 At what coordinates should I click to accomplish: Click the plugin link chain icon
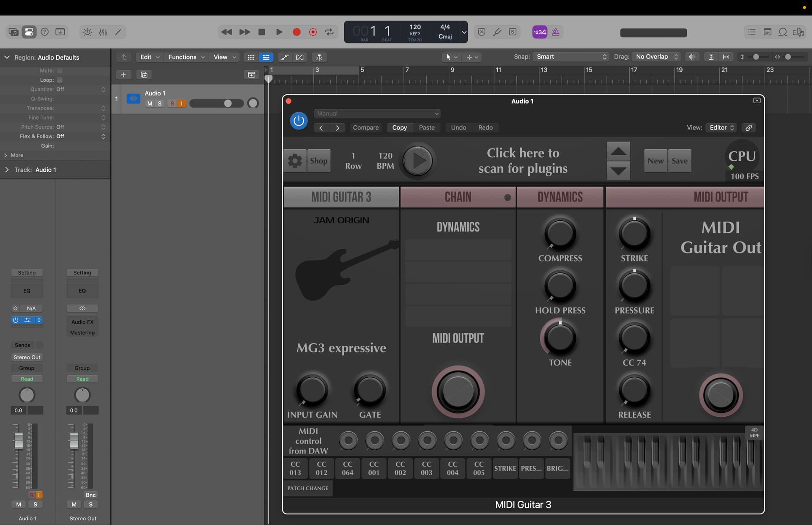tap(749, 128)
